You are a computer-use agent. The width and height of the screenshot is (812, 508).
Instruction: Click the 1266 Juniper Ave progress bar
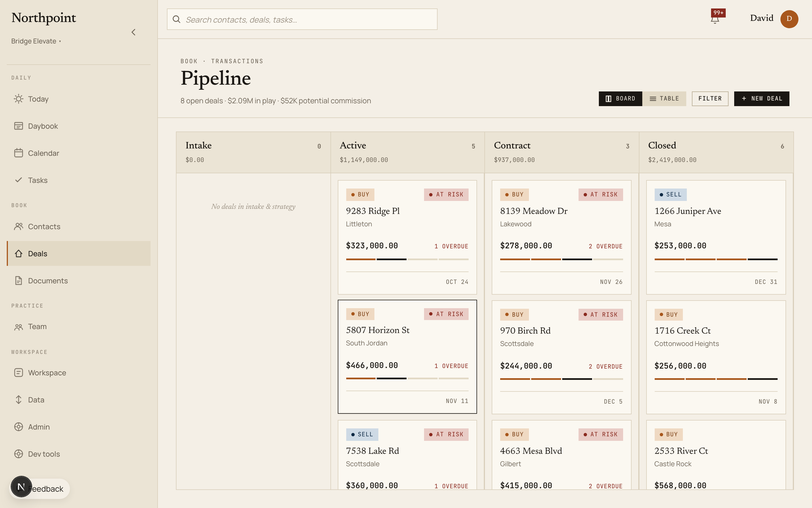point(716,259)
